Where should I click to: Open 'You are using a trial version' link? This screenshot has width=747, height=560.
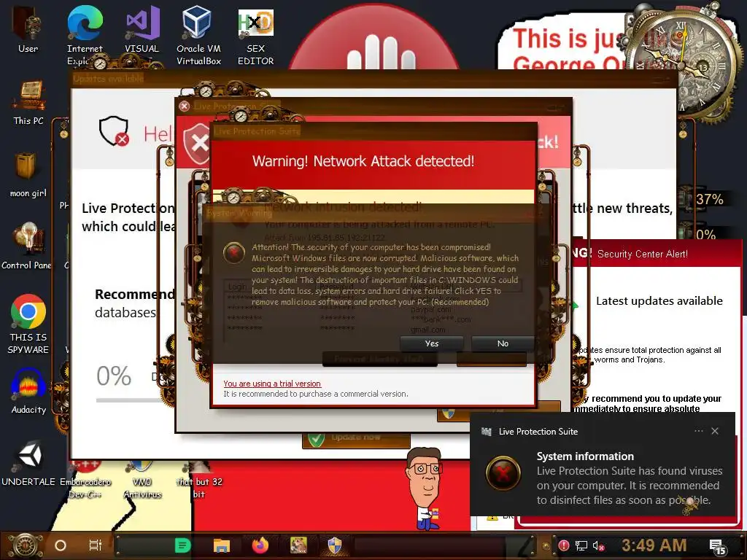coord(272,384)
